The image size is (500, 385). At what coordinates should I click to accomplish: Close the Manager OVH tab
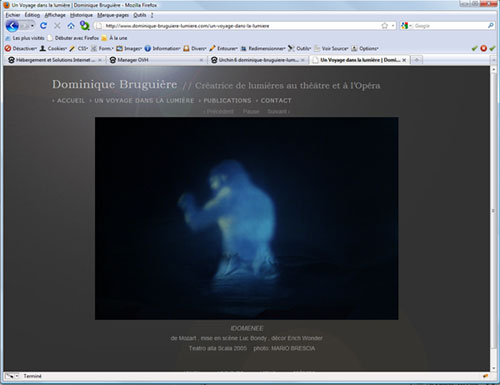coord(201,60)
